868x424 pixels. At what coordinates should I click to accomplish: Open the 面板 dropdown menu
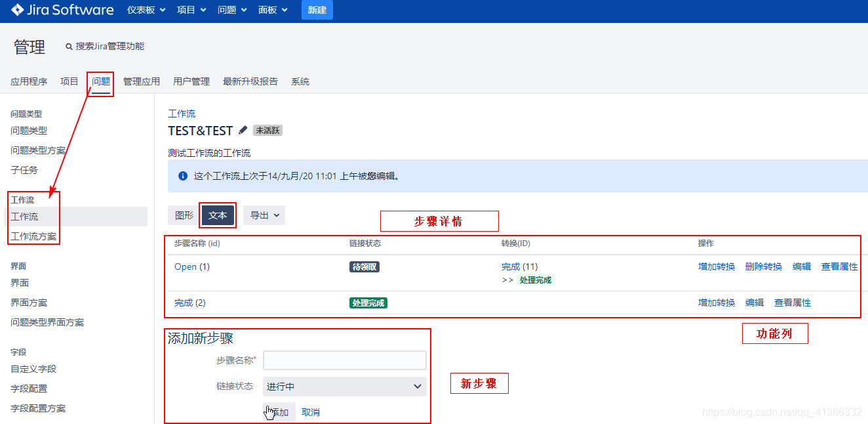click(x=273, y=10)
